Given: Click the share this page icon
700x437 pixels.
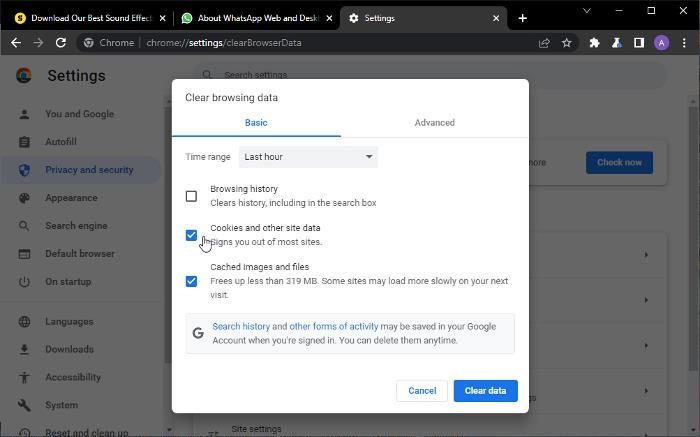Looking at the screenshot, I should point(544,43).
